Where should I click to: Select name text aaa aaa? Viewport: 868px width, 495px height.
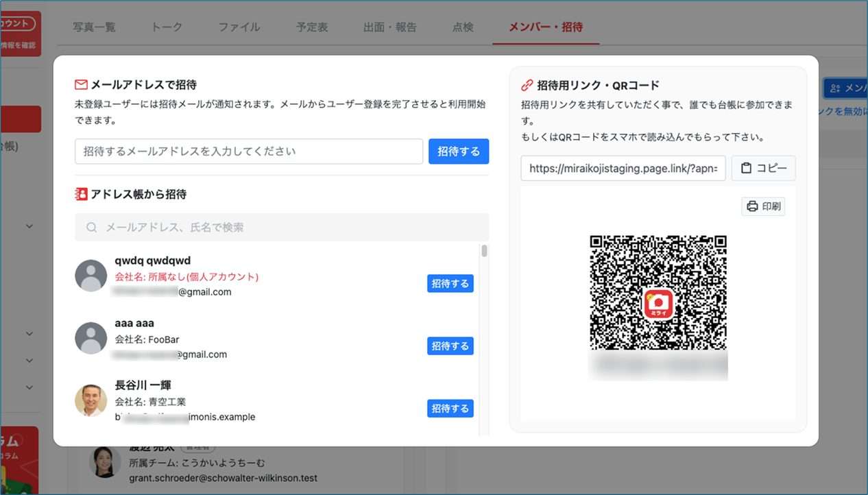pos(134,323)
